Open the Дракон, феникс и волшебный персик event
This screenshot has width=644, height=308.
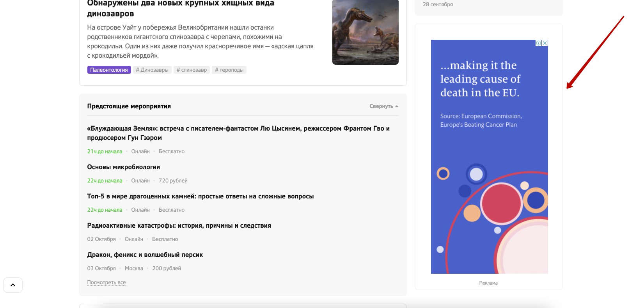[145, 255]
